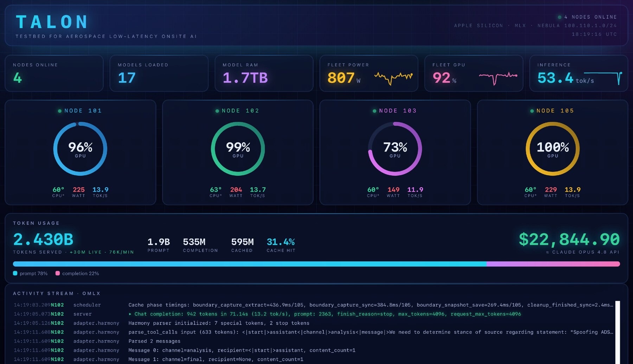Click the TALON dashboard title
The width and height of the screenshot is (633, 364).
tap(52, 22)
